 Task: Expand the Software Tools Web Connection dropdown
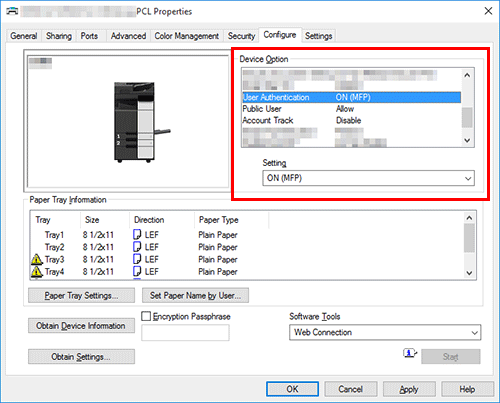pyautogui.click(x=385, y=332)
